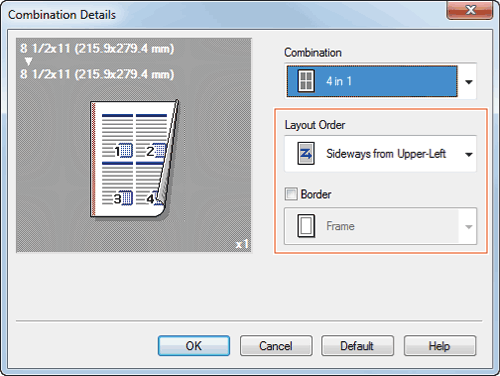Click the Cancel button
The height and width of the screenshot is (376, 500).
[276, 346]
